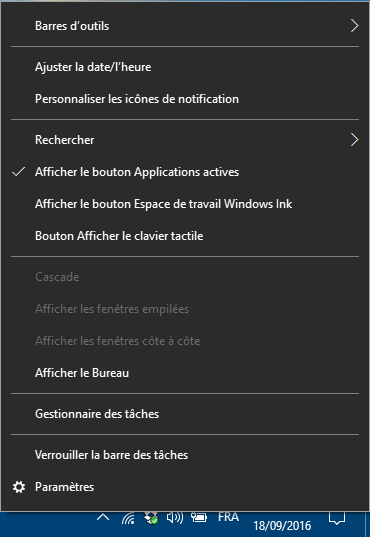The height and width of the screenshot is (537, 370).
Task: Click the battery power tray icon
Action: coord(199,517)
